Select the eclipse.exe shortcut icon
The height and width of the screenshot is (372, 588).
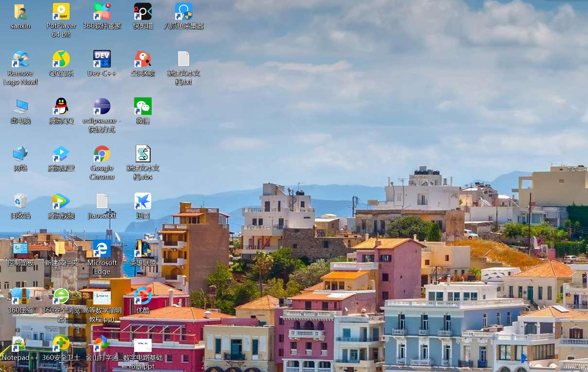[x=102, y=107]
